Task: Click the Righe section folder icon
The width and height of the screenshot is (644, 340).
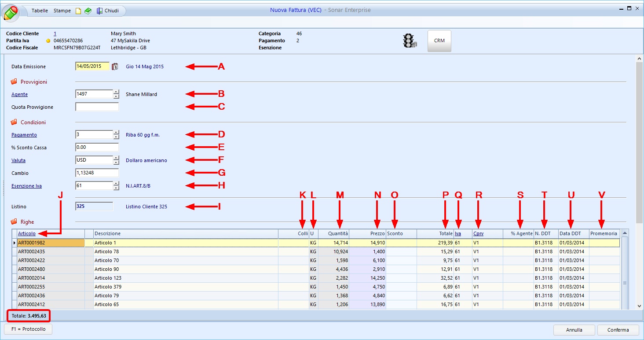Action: tap(14, 222)
